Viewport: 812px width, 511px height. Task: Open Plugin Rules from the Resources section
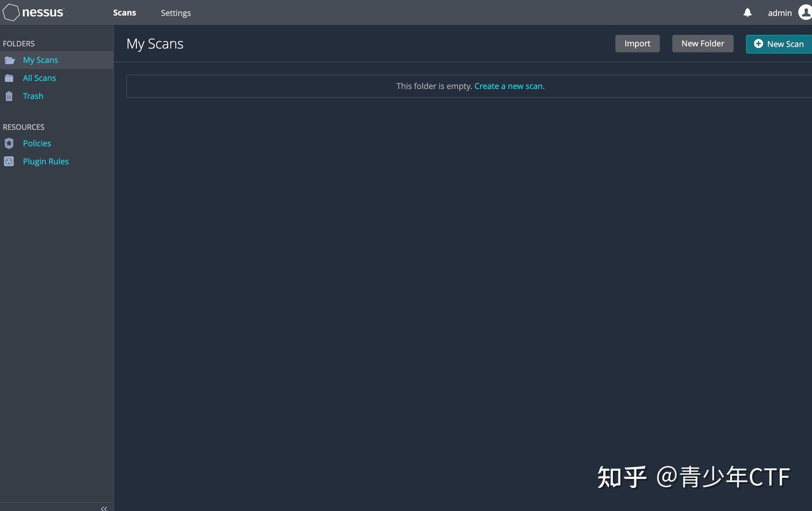coord(46,161)
